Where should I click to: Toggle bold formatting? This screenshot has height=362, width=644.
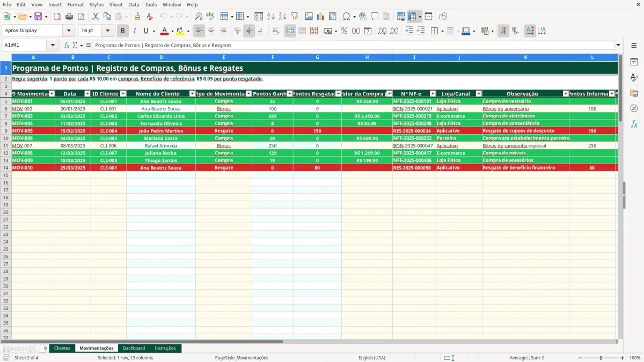[123, 31]
